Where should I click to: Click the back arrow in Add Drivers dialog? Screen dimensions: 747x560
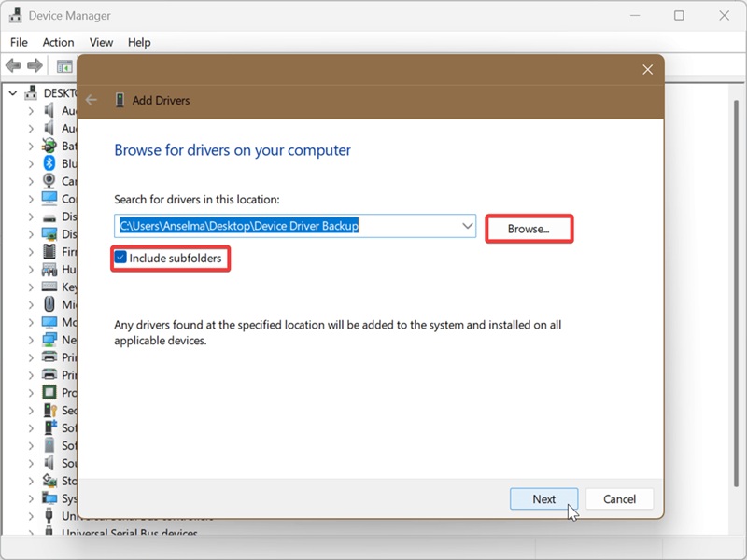pos(91,100)
